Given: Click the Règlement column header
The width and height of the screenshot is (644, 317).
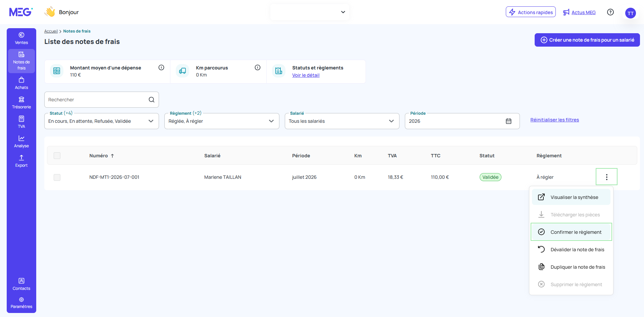Looking at the screenshot, I should [549, 156].
